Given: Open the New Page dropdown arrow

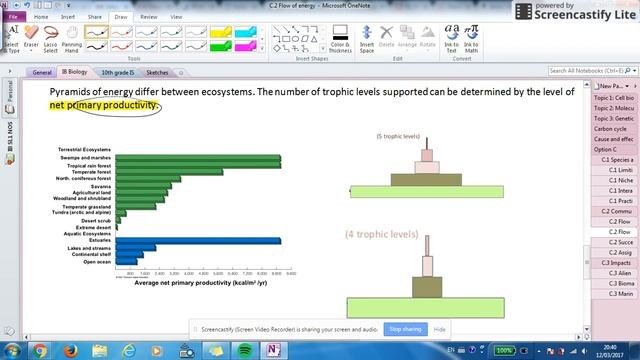Looking at the screenshot, I should (627, 86).
